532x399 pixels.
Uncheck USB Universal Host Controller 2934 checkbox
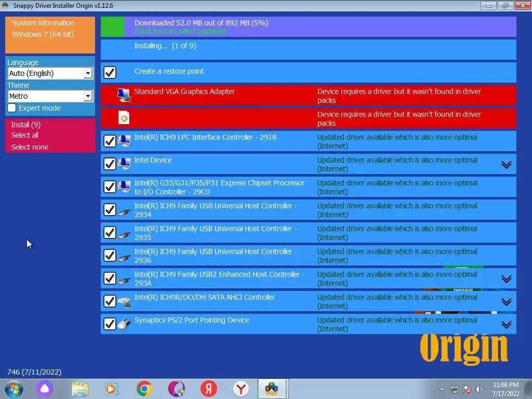point(110,209)
